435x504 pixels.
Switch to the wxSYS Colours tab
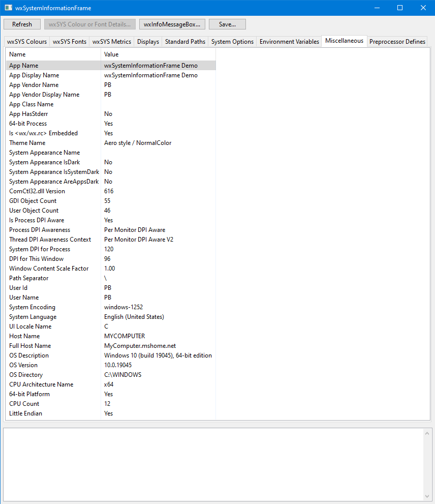(x=27, y=42)
